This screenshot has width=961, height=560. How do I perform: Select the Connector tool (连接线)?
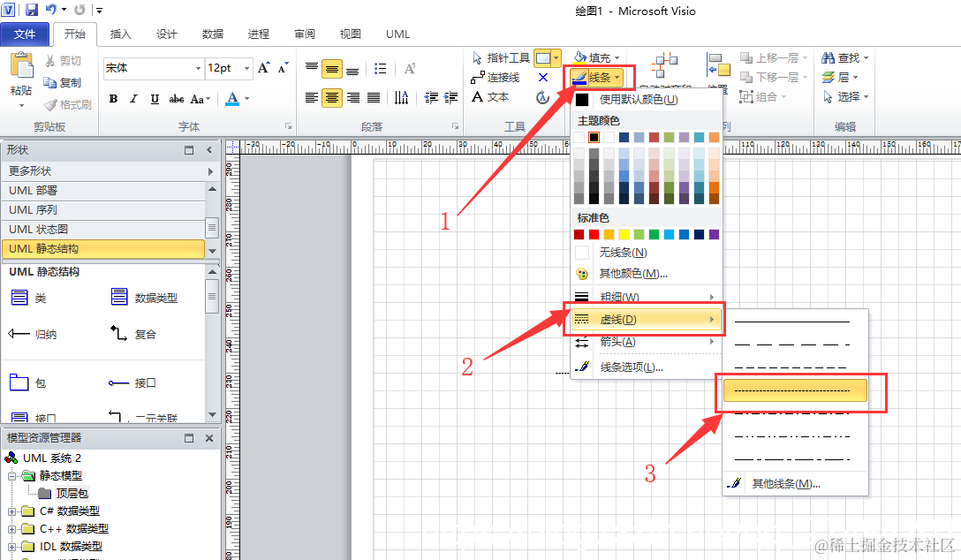click(496, 78)
